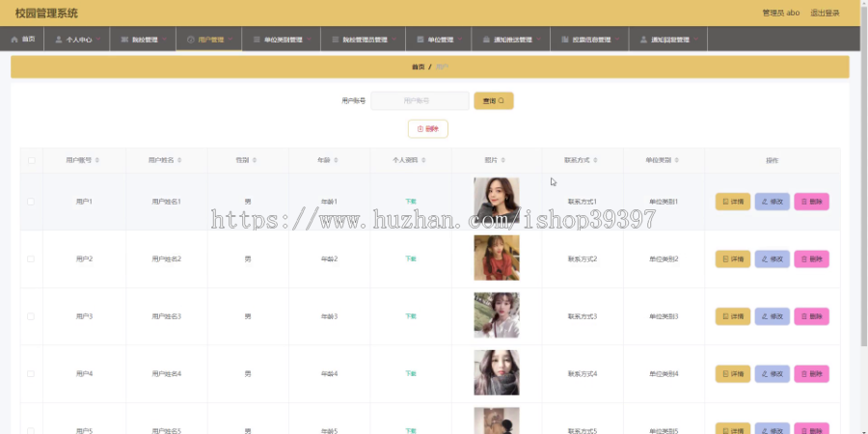Open the 首页 menu label
Viewport: 868px width, 434px height.
point(28,40)
